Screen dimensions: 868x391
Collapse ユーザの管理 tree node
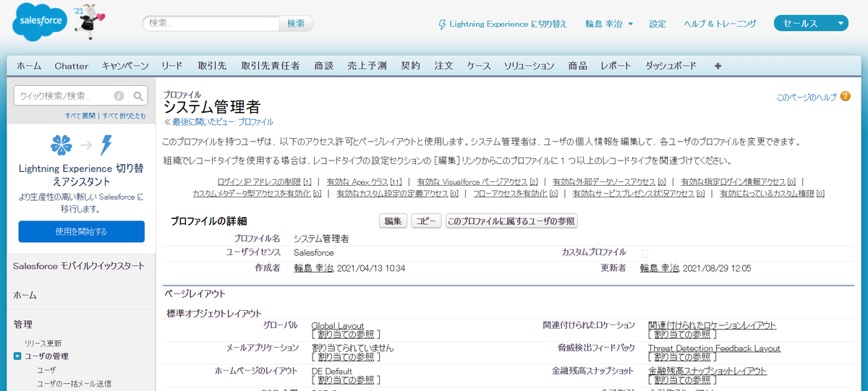17,356
